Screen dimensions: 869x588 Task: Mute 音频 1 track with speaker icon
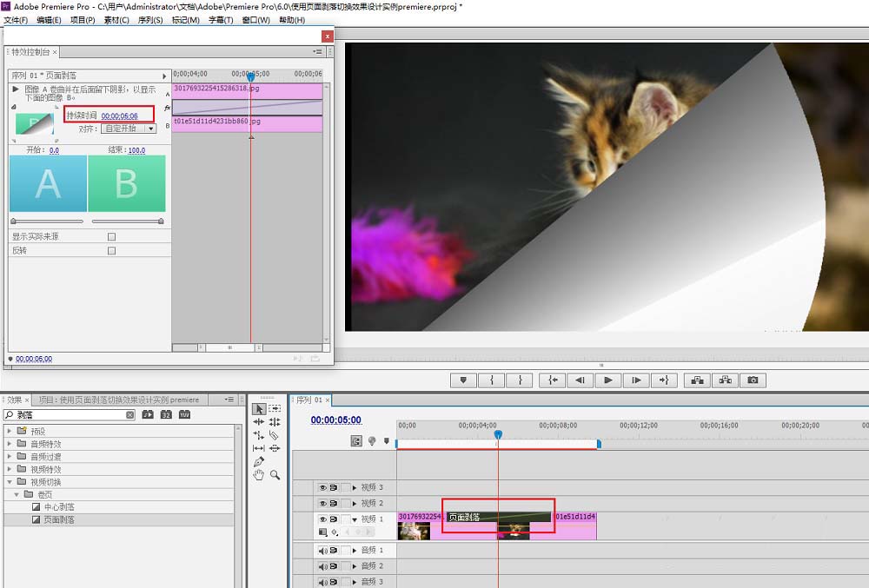point(322,551)
